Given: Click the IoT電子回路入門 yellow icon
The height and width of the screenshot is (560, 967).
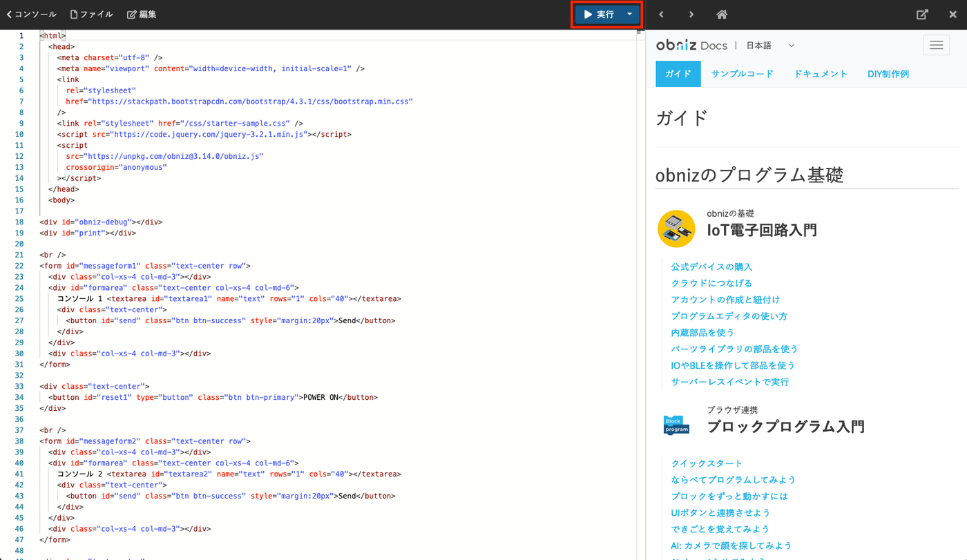Looking at the screenshot, I should [x=676, y=229].
